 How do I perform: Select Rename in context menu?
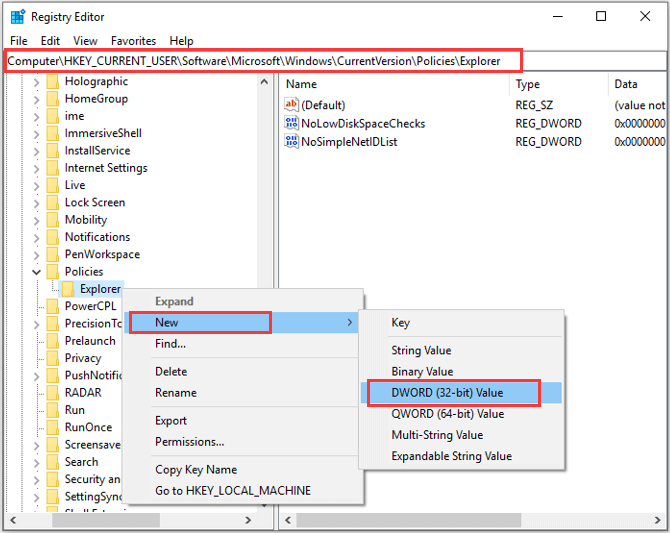pos(241,392)
